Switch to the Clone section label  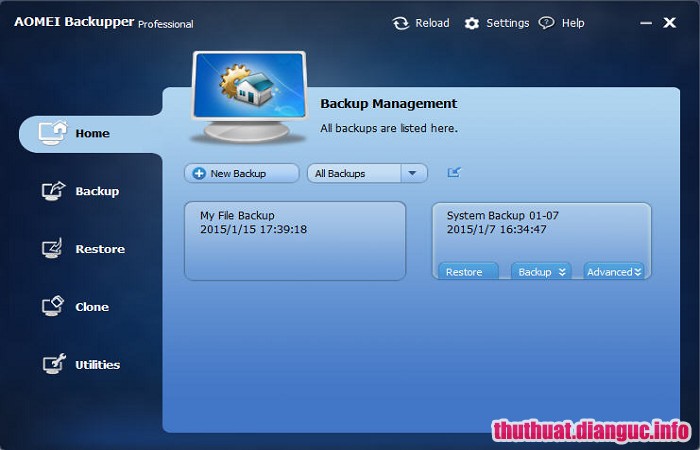(x=92, y=307)
